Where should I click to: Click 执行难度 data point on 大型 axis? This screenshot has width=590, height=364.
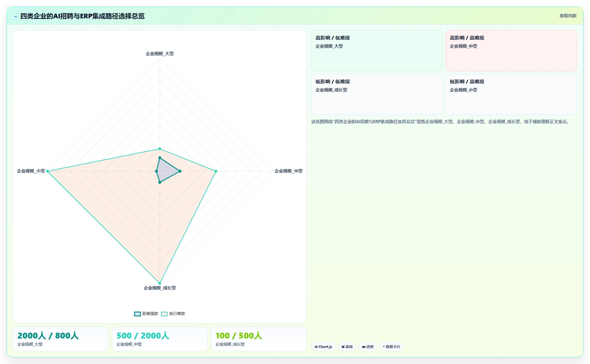click(160, 149)
